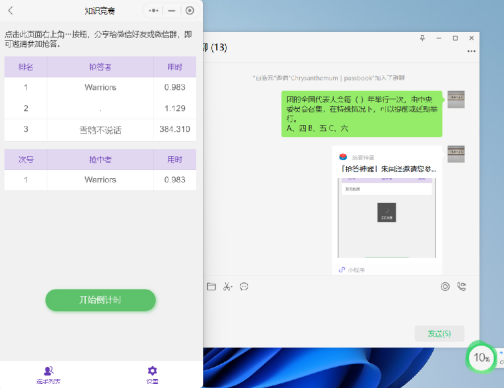The image size is (504, 388).
Task: Select the Warriors row ranked first
Action: [100, 87]
